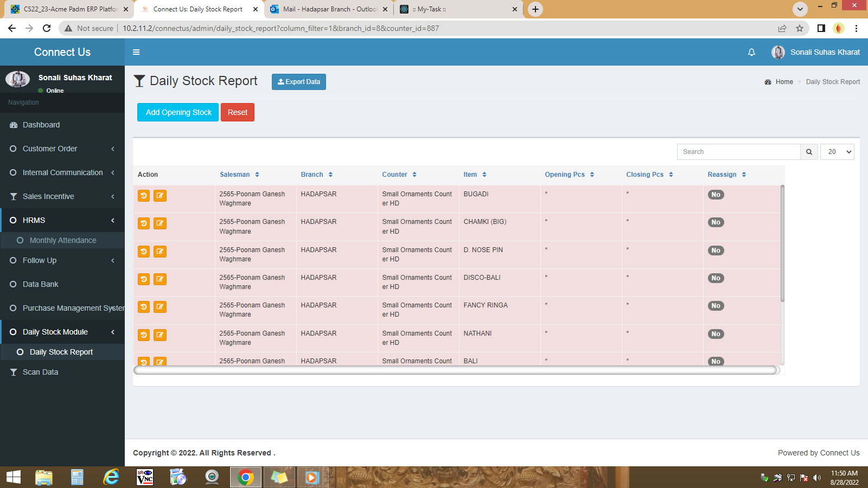The image size is (868, 488).
Task: Click the edit icon for D. NOSE PIN row
Action: click(160, 252)
